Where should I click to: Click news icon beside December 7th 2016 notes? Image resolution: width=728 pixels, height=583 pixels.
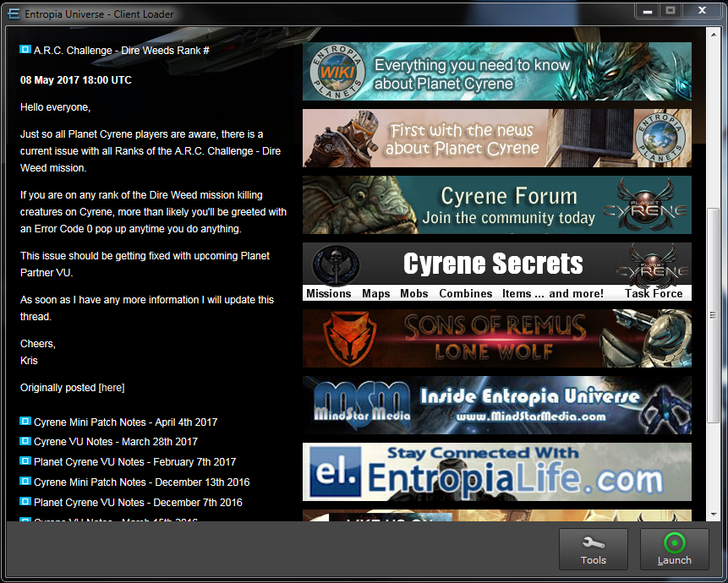(25, 501)
